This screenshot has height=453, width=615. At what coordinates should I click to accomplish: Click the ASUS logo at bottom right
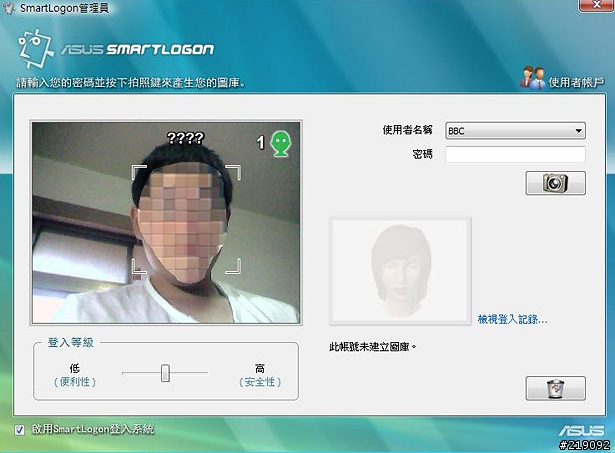[x=582, y=431]
